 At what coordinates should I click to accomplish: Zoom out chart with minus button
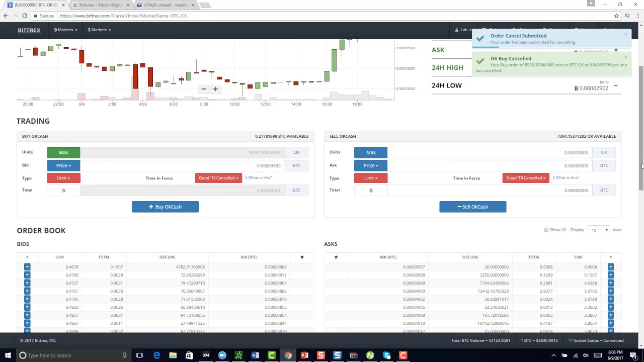204,89
